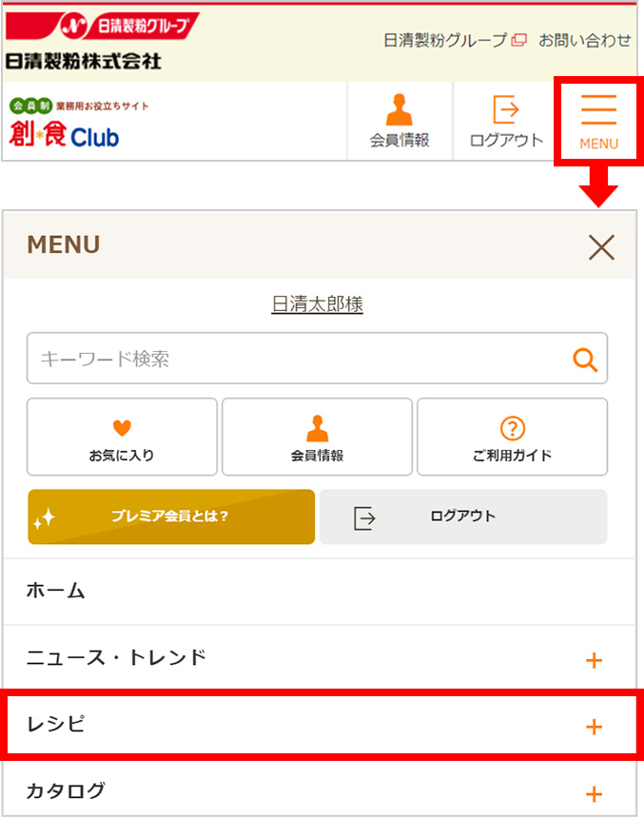Select the レシピ menu item
Image resolution: width=644 pixels, height=817 pixels.
pyautogui.click(x=320, y=725)
